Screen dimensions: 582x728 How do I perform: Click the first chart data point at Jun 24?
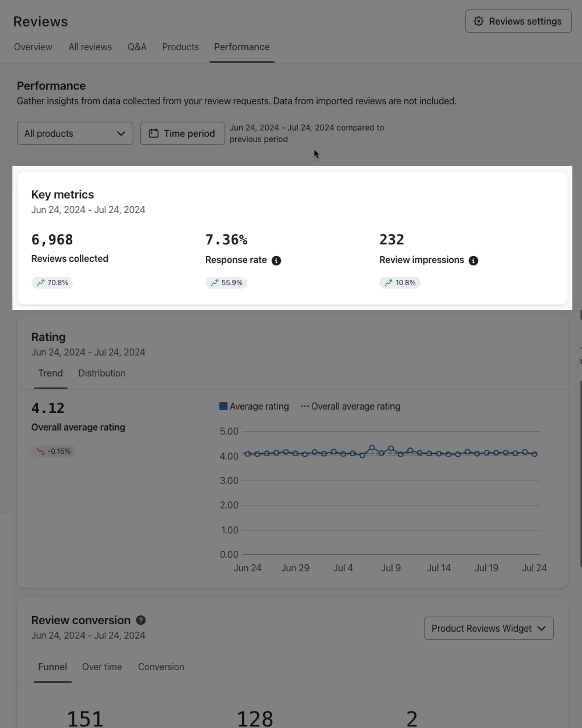click(248, 454)
